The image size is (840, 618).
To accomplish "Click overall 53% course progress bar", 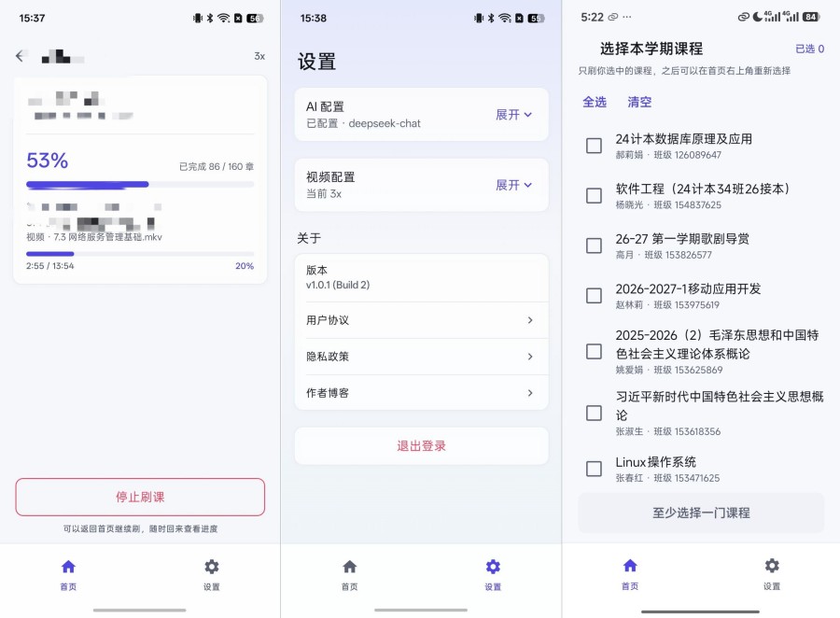I will (x=140, y=185).
